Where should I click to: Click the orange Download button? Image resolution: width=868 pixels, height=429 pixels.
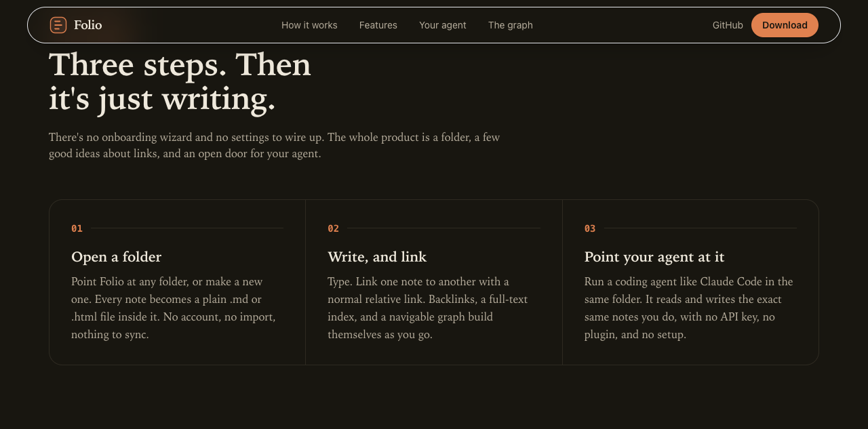785,25
